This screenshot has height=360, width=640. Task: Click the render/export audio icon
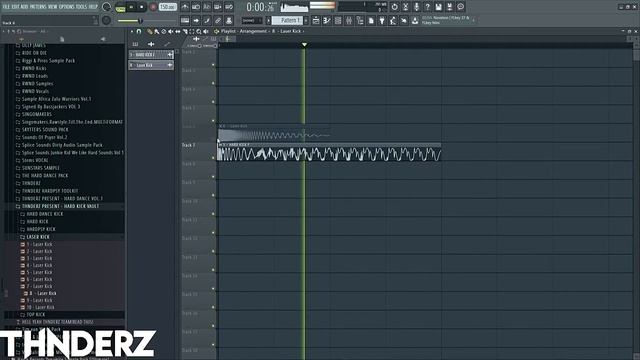(x=449, y=7)
